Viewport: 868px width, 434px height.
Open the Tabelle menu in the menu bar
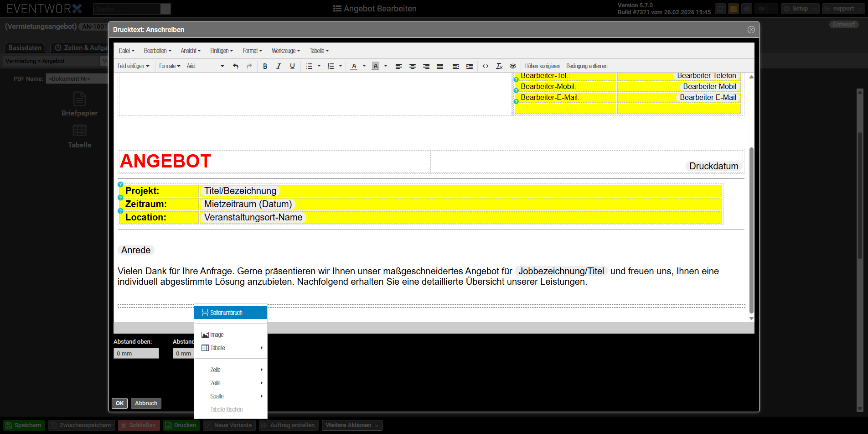[x=319, y=51]
